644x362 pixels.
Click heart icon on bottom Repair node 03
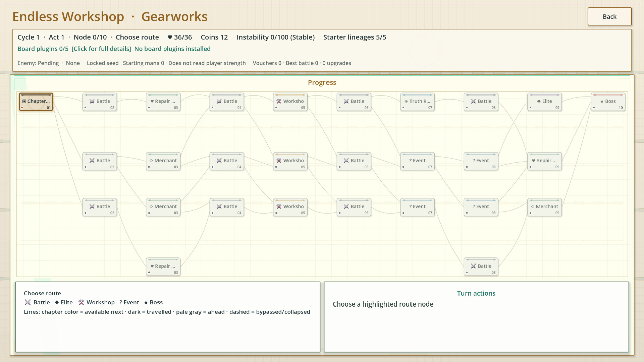click(x=152, y=266)
